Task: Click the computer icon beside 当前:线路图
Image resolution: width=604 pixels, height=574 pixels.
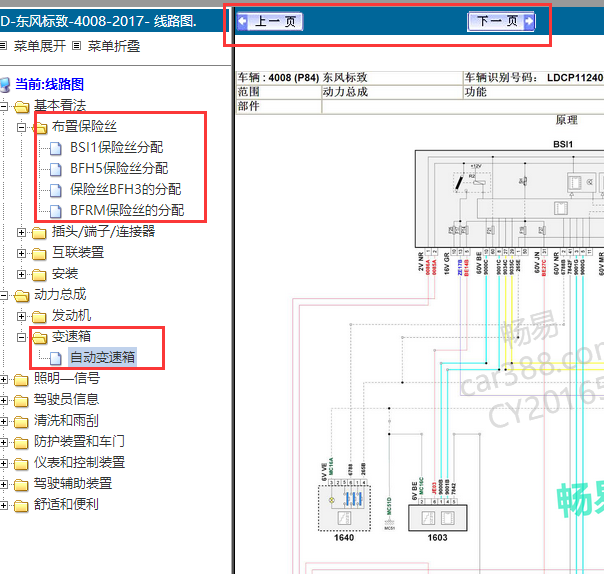Action: 5,85
